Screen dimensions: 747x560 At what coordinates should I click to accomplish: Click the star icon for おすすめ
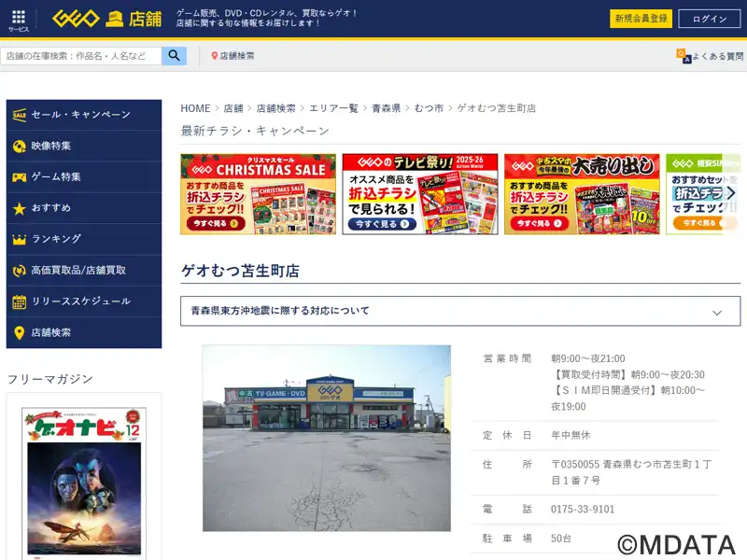[19, 208]
